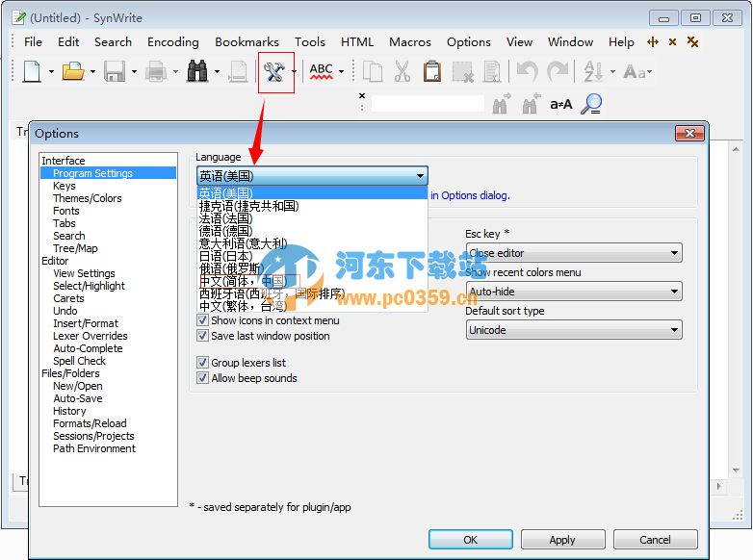Select 中文(繁体，台湾) language option
This screenshot has height=560, width=753.
(243, 306)
